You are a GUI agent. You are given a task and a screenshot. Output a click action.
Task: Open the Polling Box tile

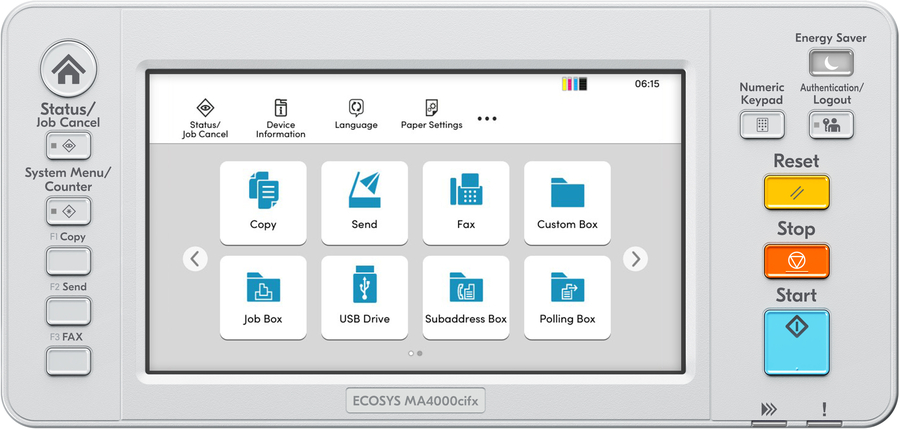(x=567, y=298)
